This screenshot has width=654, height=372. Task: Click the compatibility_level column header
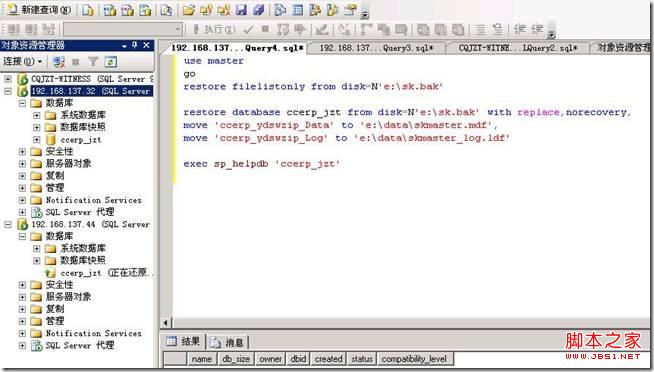[x=415, y=359]
